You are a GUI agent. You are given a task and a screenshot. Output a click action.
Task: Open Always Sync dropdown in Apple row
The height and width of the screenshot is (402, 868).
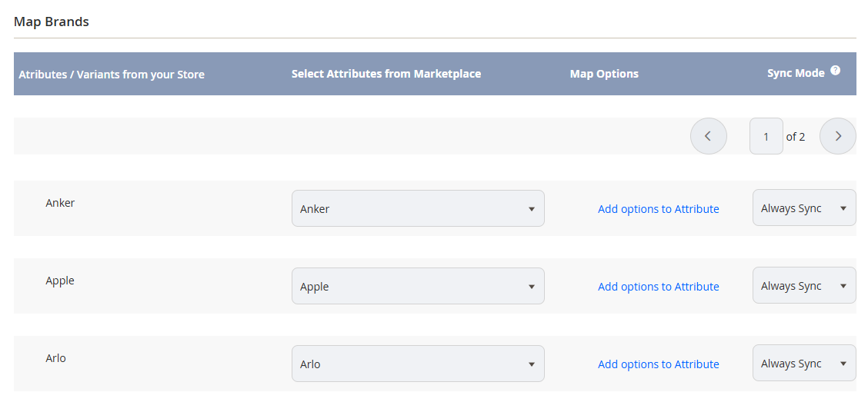[x=804, y=285]
